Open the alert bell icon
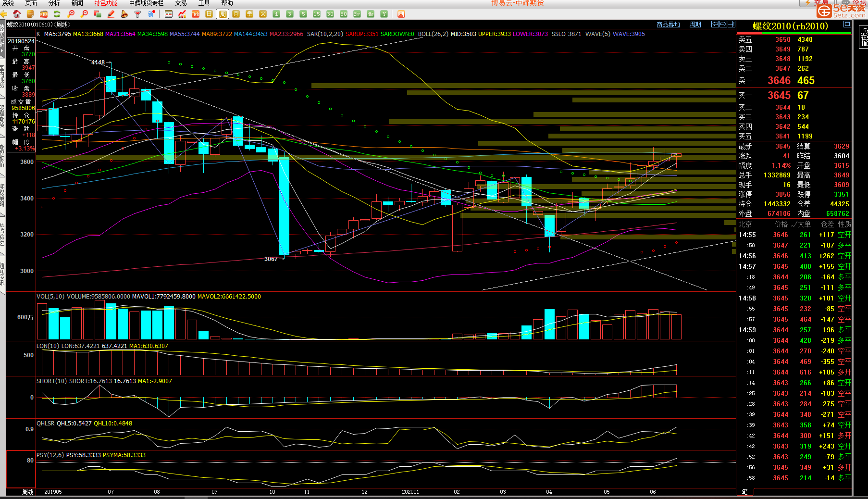Screen dimensions: 868x499 coord(124,14)
